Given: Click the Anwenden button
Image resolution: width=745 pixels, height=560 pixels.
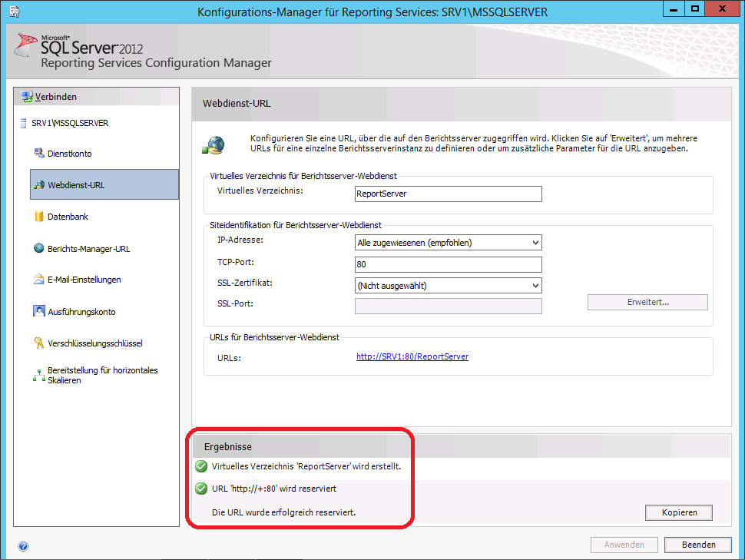Looking at the screenshot, I should pyautogui.click(x=624, y=545).
